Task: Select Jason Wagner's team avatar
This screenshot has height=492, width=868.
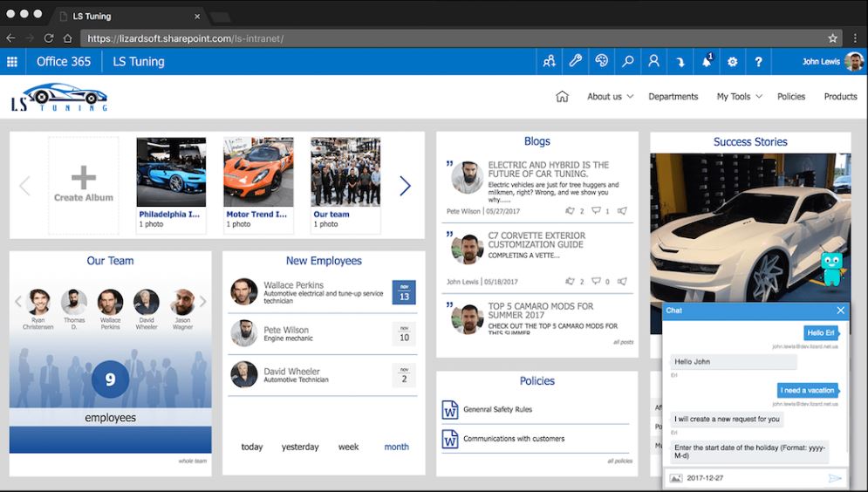Action: pyautogui.click(x=182, y=302)
